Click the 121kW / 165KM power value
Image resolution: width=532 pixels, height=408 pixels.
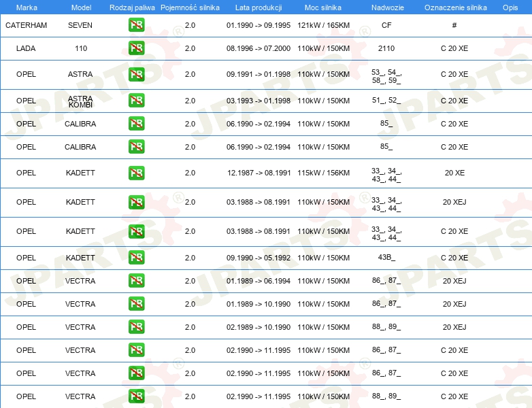click(323, 25)
